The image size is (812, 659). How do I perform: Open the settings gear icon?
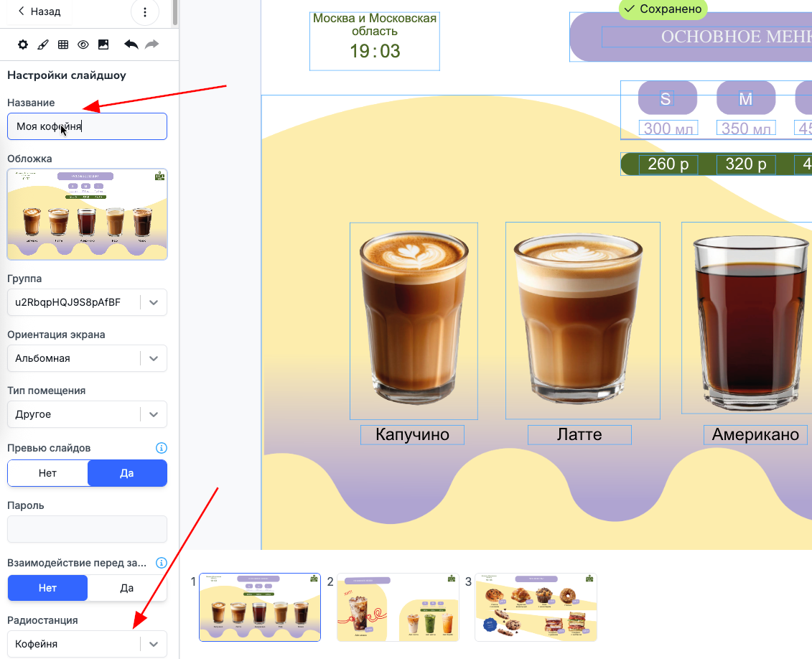pyautogui.click(x=23, y=45)
